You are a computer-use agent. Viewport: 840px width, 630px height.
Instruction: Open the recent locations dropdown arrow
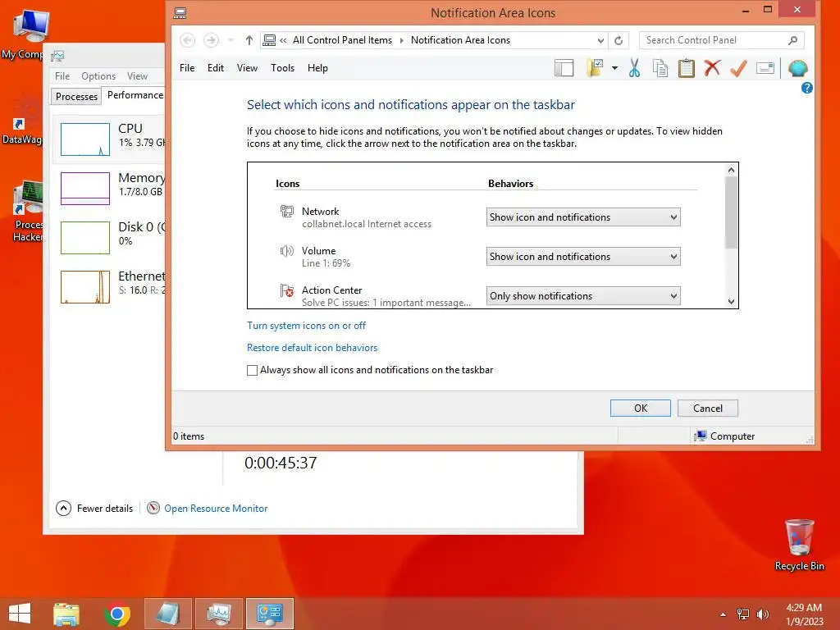click(x=231, y=40)
